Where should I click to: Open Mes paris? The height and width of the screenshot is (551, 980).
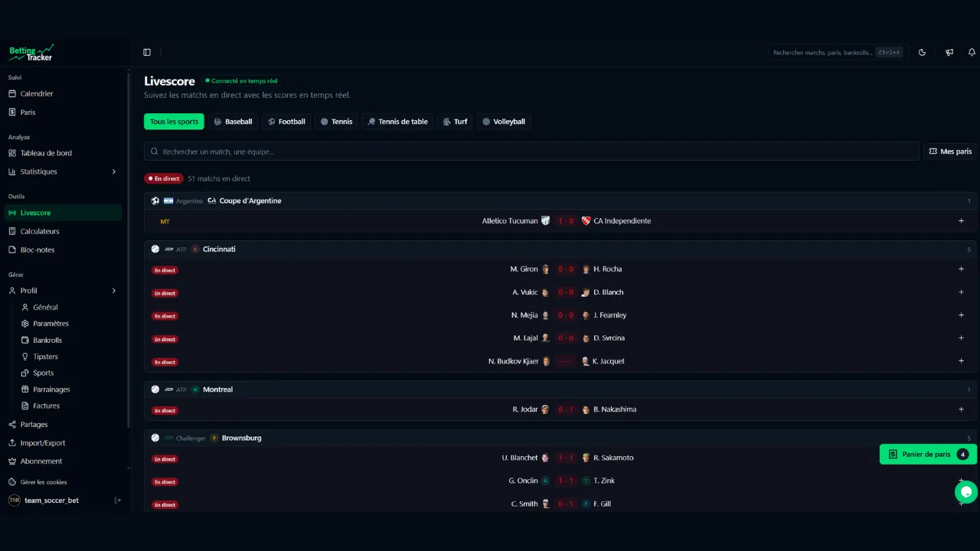tap(950, 152)
